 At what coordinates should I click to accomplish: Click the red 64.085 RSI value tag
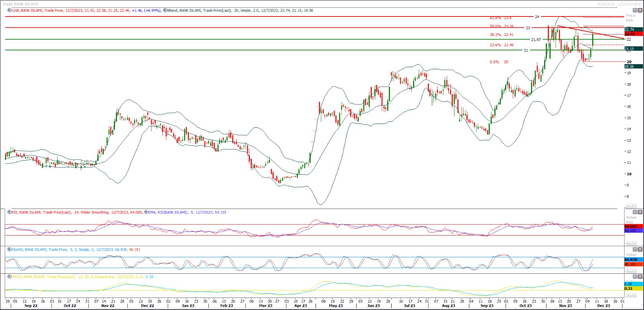634,227
